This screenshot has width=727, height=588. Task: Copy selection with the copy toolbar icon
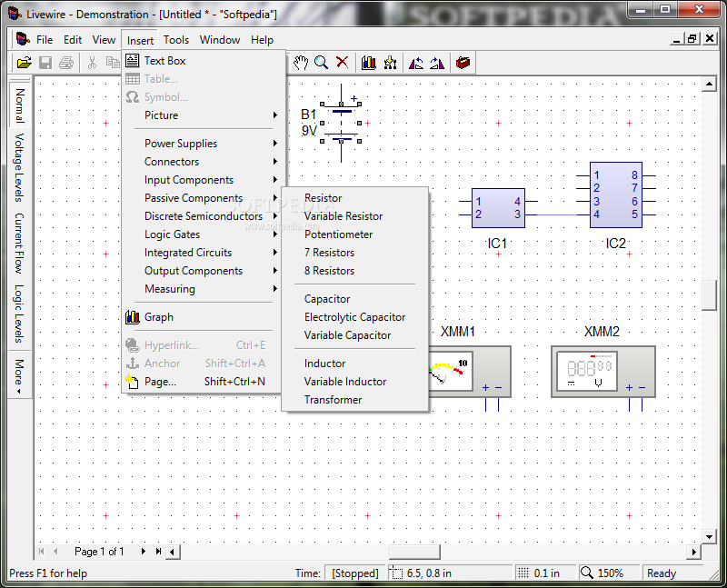tap(113, 63)
